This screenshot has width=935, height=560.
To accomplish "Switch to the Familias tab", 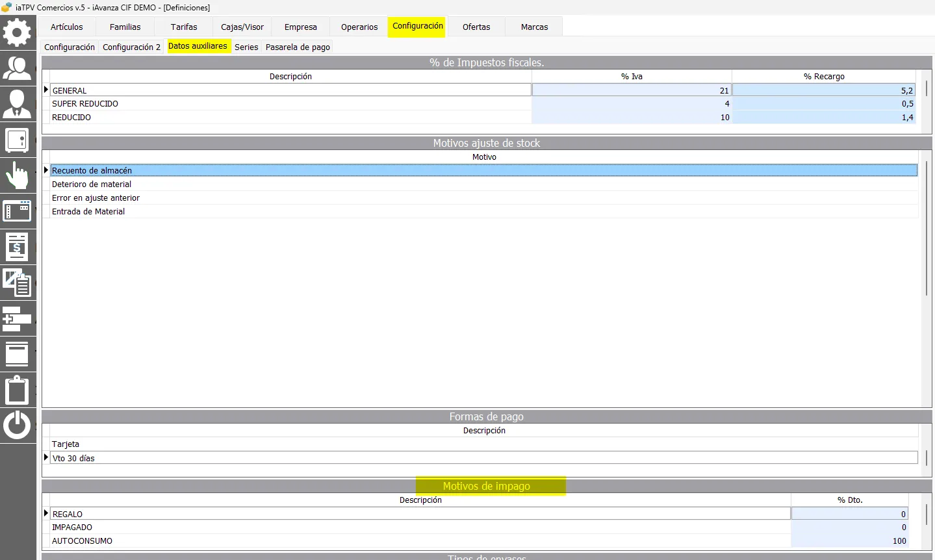I will [x=125, y=27].
